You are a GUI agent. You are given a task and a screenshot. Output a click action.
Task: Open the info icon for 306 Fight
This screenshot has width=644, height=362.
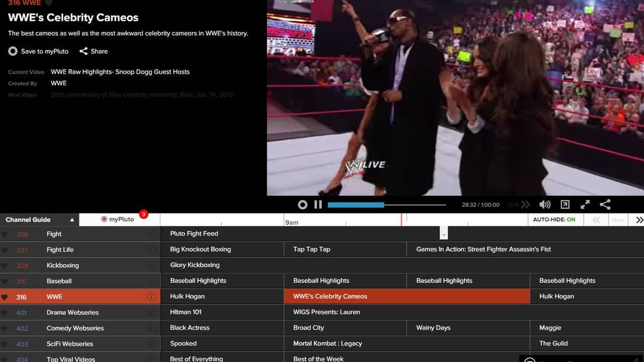click(151, 234)
